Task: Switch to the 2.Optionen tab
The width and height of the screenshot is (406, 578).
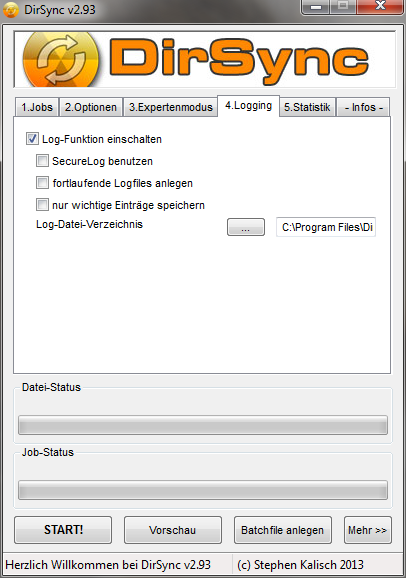Action: pyautogui.click(x=91, y=107)
